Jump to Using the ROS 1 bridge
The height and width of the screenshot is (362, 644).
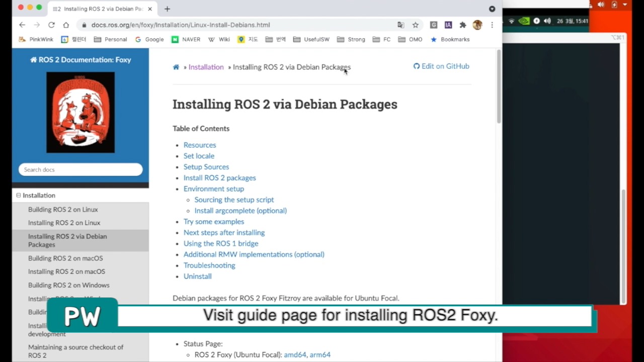[x=221, y=243]
